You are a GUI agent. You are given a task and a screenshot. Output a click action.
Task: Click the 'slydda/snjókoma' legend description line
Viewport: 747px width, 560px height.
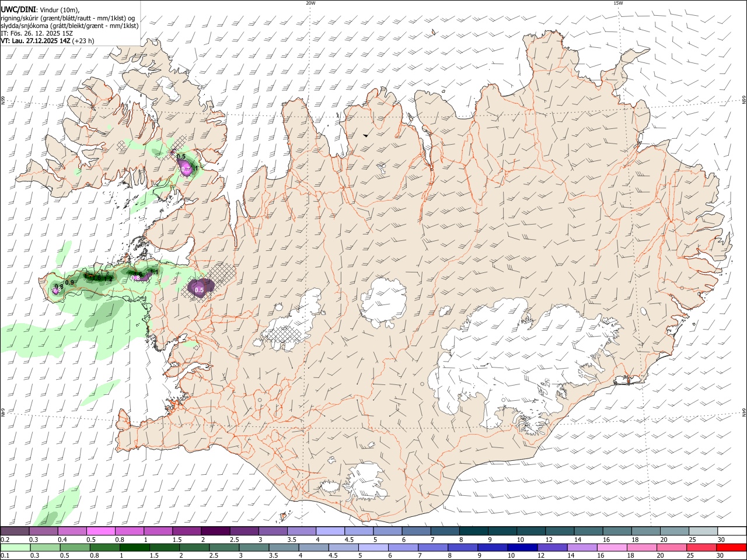pyautogui.click(x=69, y=26)
